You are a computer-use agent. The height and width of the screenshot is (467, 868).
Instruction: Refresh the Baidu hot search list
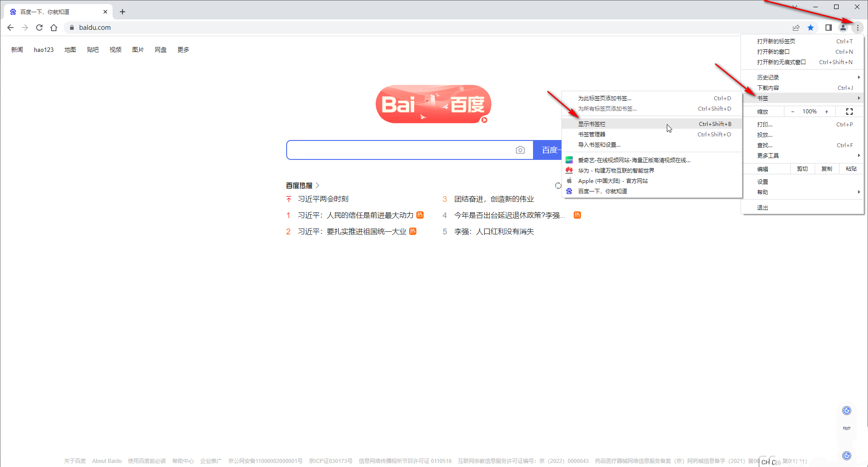point(558,186)
